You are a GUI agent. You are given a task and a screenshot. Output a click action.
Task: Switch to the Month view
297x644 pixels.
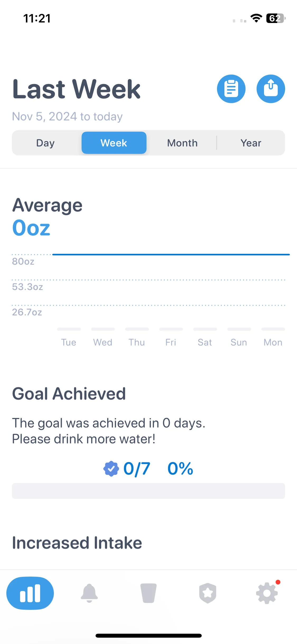click(x=182, y=143)
